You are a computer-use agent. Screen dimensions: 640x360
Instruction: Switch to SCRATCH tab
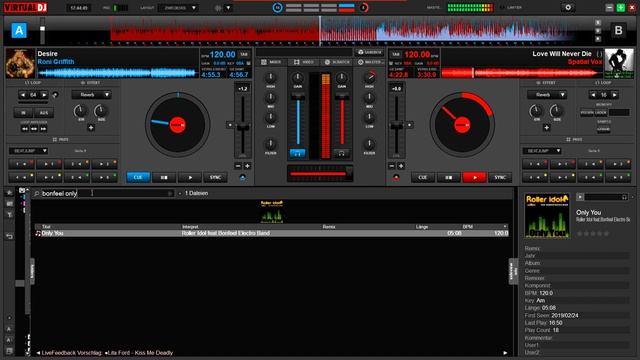point(337,62)
